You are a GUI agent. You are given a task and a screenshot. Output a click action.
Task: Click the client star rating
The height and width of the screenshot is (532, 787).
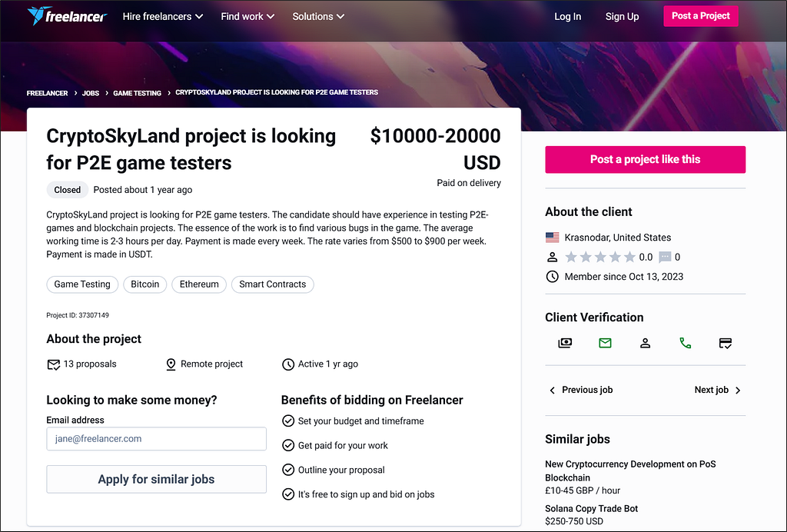(600, 257)
